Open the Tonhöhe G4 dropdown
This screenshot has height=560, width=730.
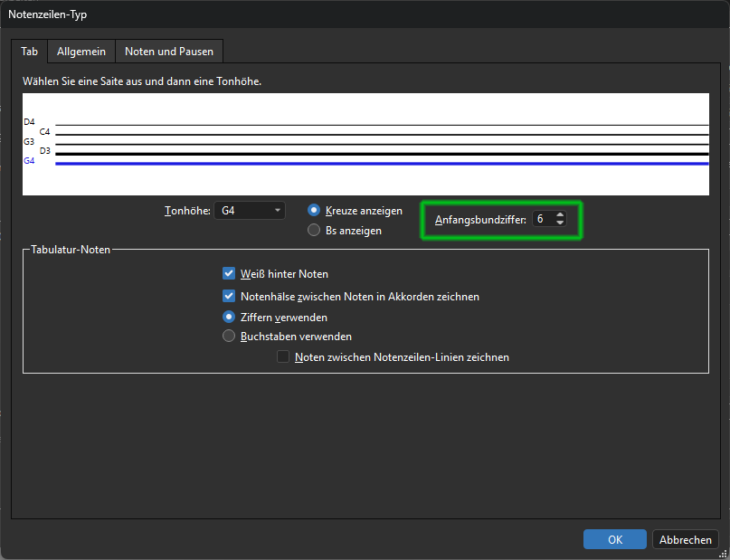point(250,211)
